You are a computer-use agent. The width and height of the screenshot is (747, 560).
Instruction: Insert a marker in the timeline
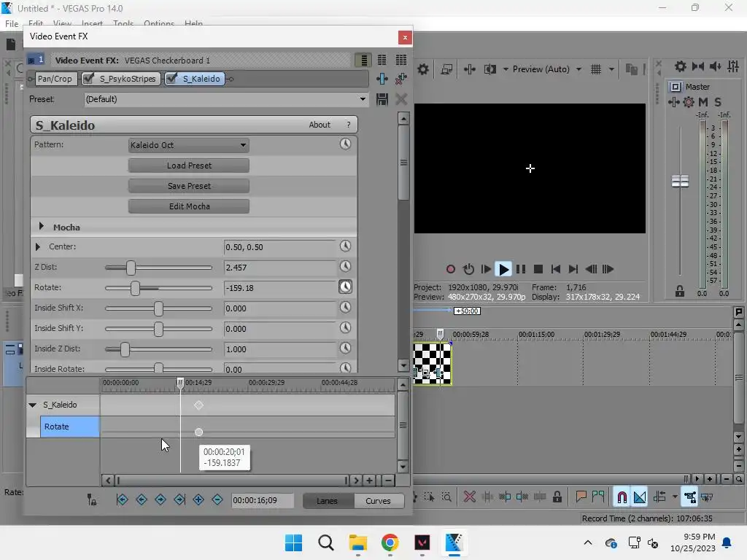click(581, 497)
